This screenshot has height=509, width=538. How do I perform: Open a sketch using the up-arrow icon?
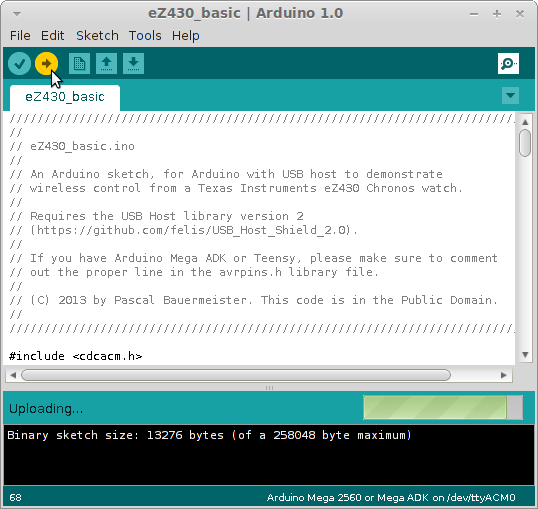click(x=106, y=63)
